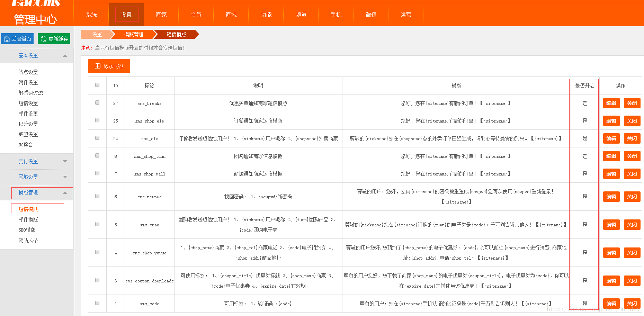
Task: Check the sms_breaks row checkbox
Action: (x=97, y=102)
